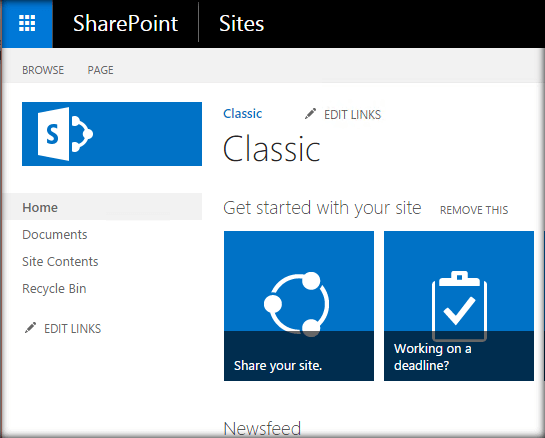Click EDIT LINKS next to Classic breadcrumb
The width and height of the screenshot is (545, 438).
352,115
